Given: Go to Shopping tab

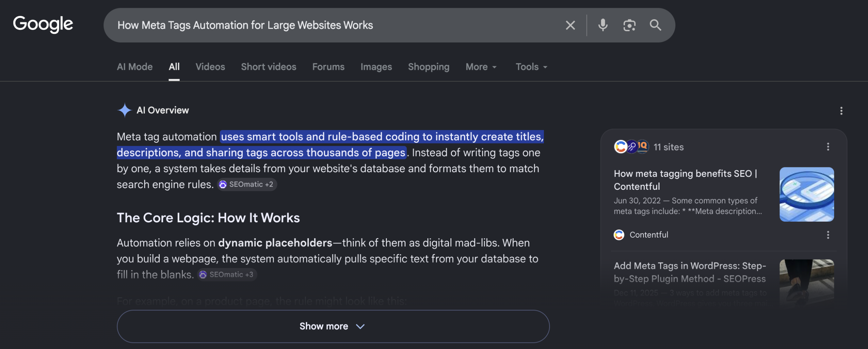Looking at the screenshot, I should 429,67.
